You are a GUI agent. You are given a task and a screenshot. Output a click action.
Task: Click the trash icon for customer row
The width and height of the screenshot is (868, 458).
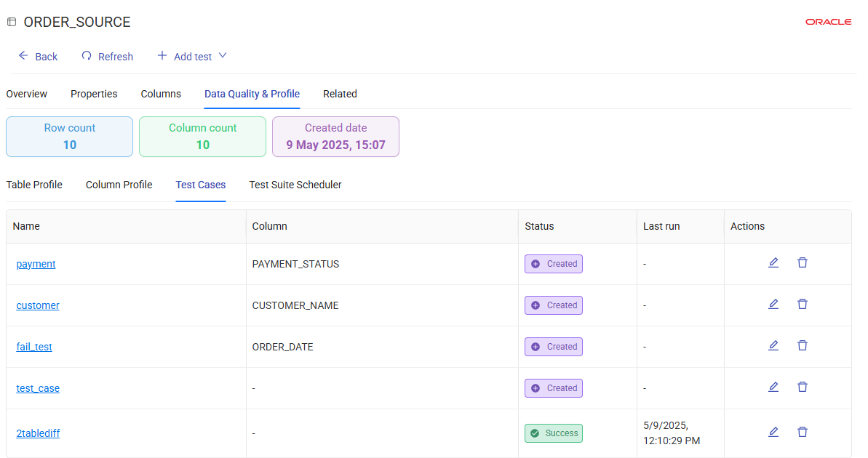point(803,305)
